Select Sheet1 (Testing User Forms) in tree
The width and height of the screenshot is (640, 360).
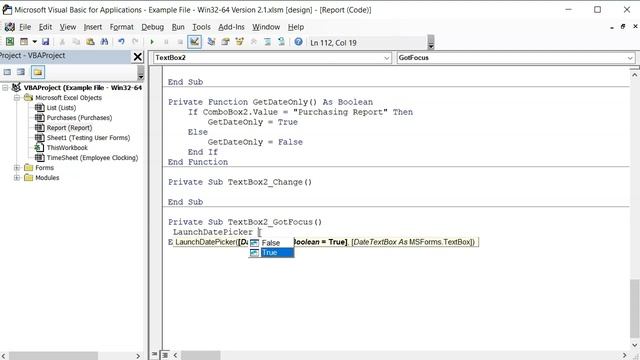coord(88,138)
